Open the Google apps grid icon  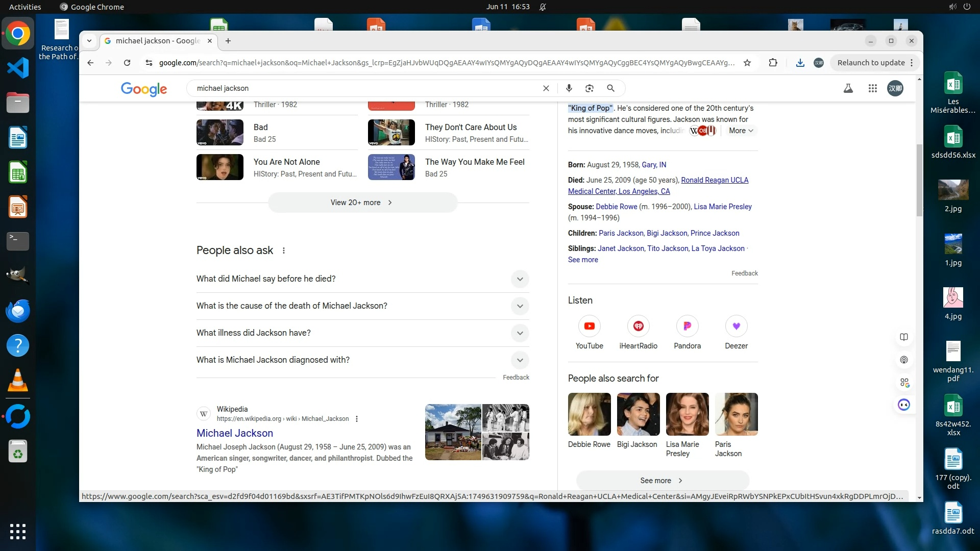[x=872, y=88]
